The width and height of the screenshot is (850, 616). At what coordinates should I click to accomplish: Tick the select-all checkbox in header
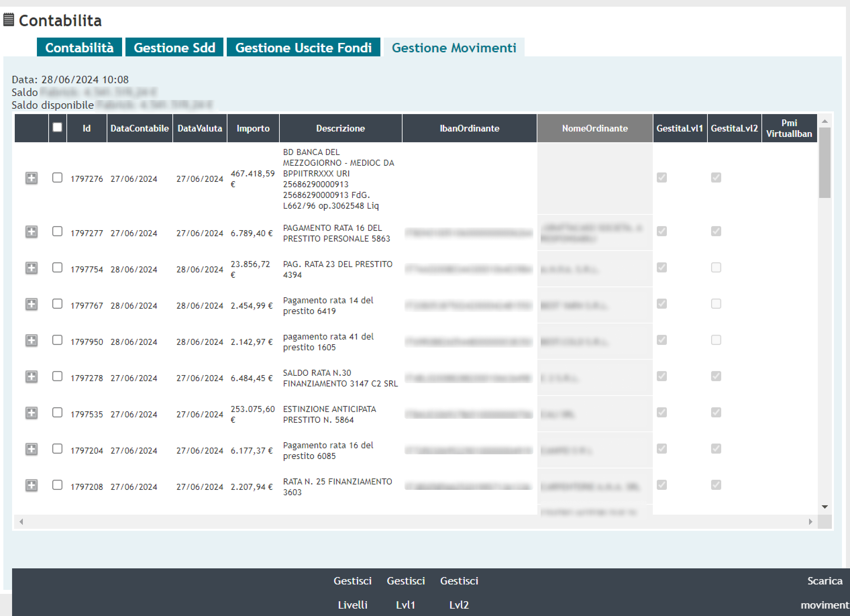coord(57,127)
